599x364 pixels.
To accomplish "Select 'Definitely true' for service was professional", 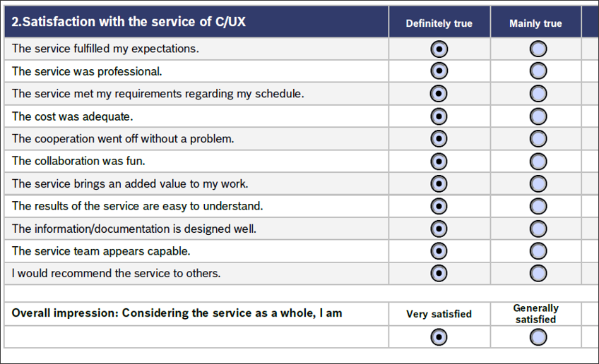I will tap(439, 71).
